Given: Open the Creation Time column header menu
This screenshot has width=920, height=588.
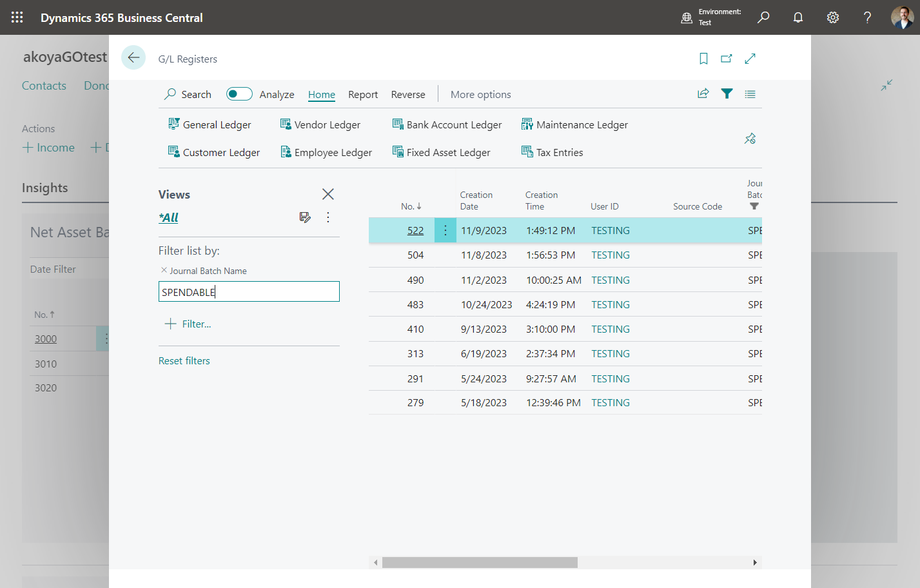Looking at the screenshot, I should click(542, 201).
